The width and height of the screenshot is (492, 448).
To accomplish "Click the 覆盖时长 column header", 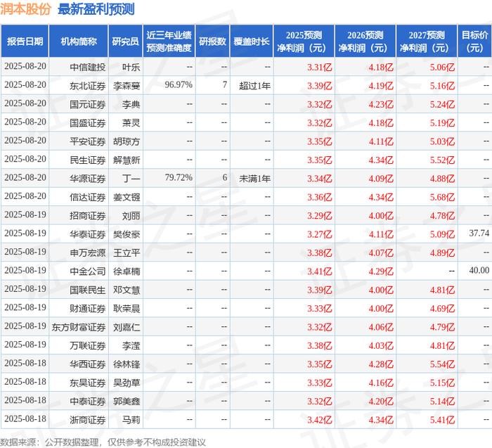I will coord(252,41).
